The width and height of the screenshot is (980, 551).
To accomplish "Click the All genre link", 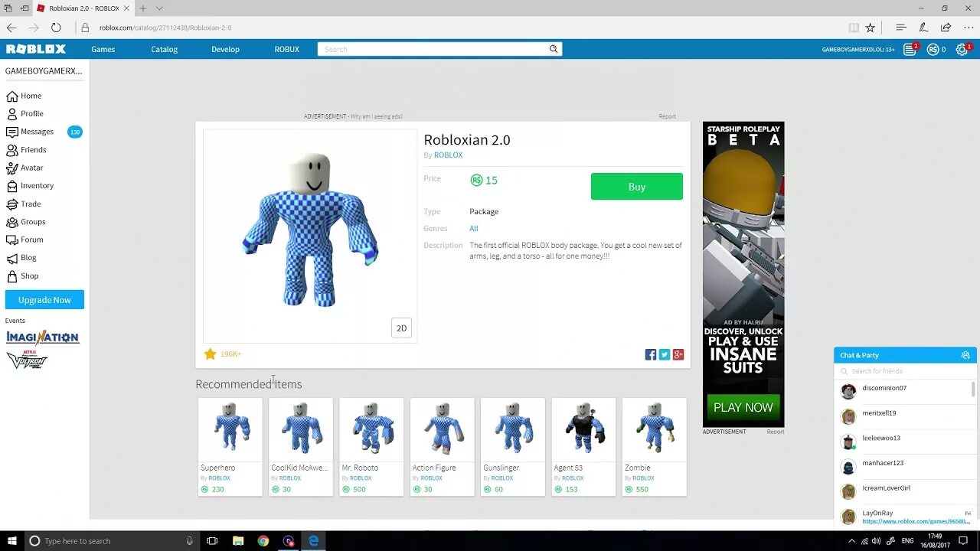I will pyautogui.click(x=474, y=229).
